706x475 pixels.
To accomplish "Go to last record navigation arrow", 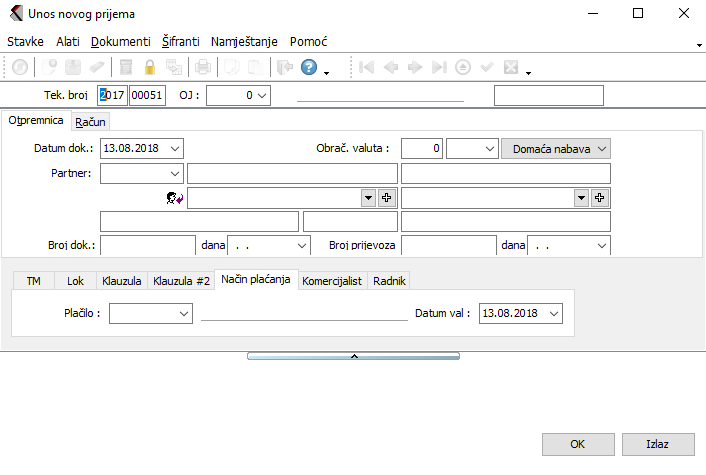I will pyautogui.click(x=438, y=67).
